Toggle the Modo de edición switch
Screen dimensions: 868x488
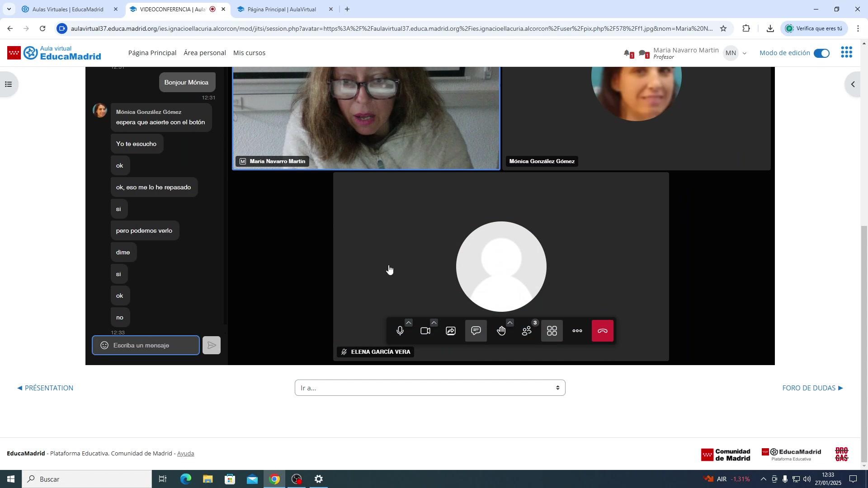[821, 53]
